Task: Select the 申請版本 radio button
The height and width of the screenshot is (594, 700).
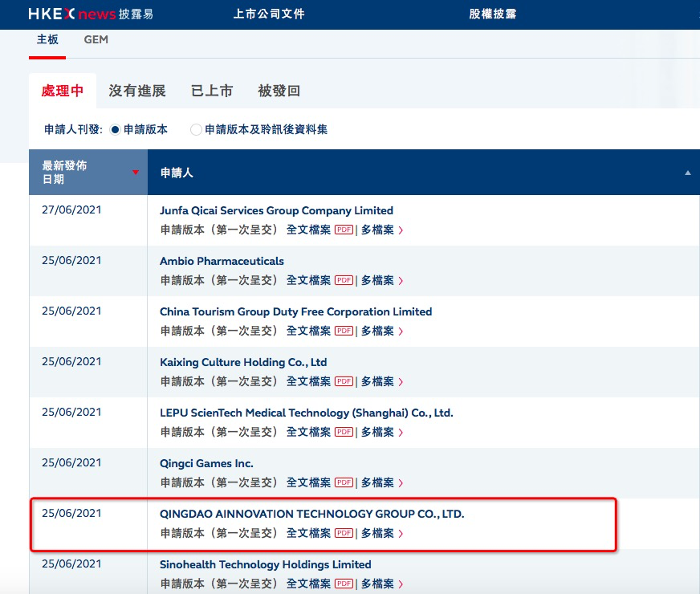Action: (x=116, y=129)
